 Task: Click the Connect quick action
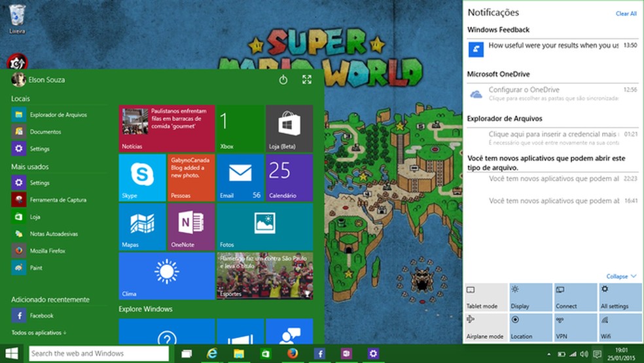(575, 297)
